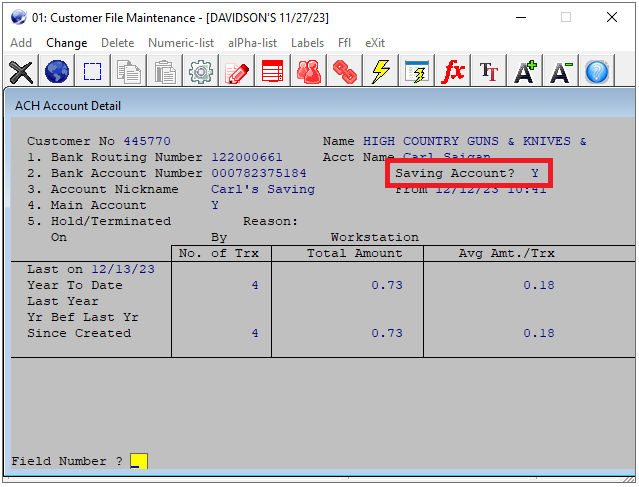
Task: Decrease font size with A minus icon
Action: [561, 72]
